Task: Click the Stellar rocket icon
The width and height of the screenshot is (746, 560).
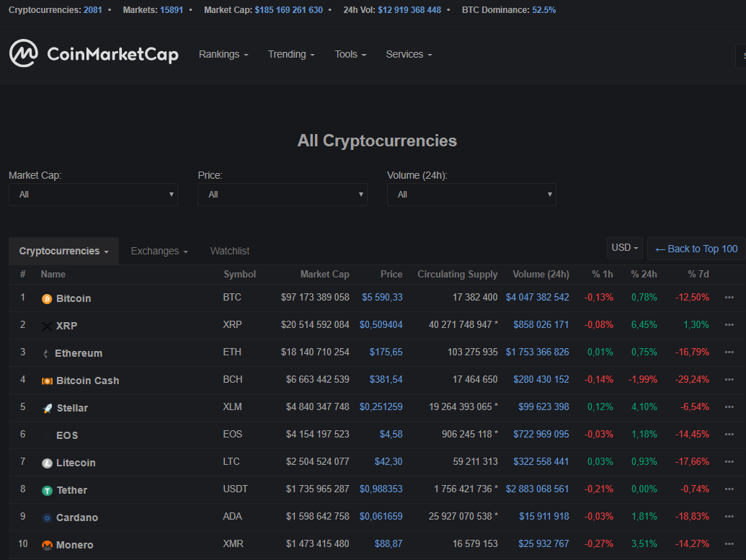Action: [x=47, y=408]
